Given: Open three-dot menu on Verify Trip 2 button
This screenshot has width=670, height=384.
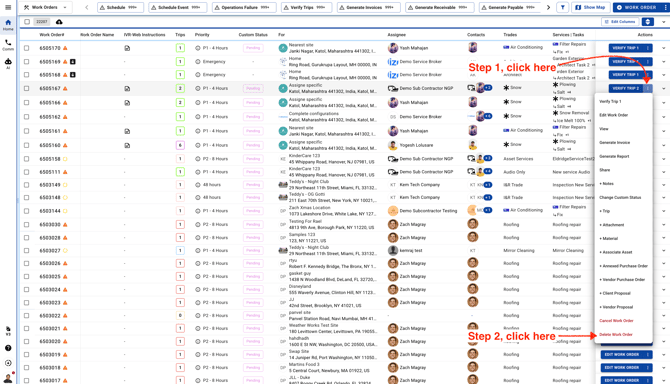Looking at the screenshot, I should [648, 88].
